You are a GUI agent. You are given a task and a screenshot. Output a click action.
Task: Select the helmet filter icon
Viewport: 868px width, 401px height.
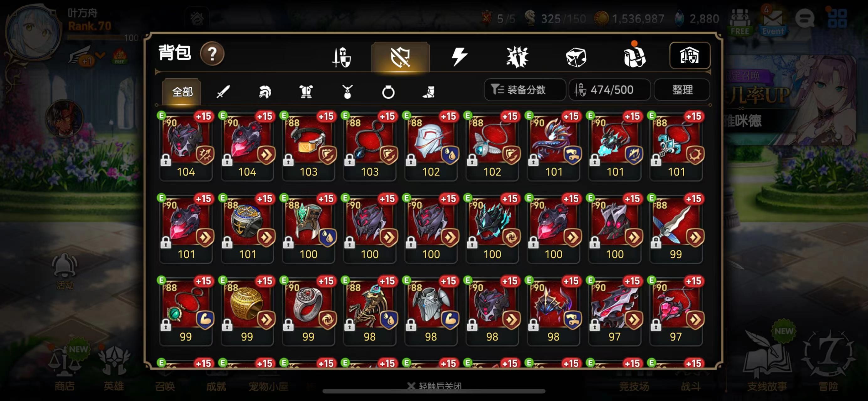[x=265, y=91]
